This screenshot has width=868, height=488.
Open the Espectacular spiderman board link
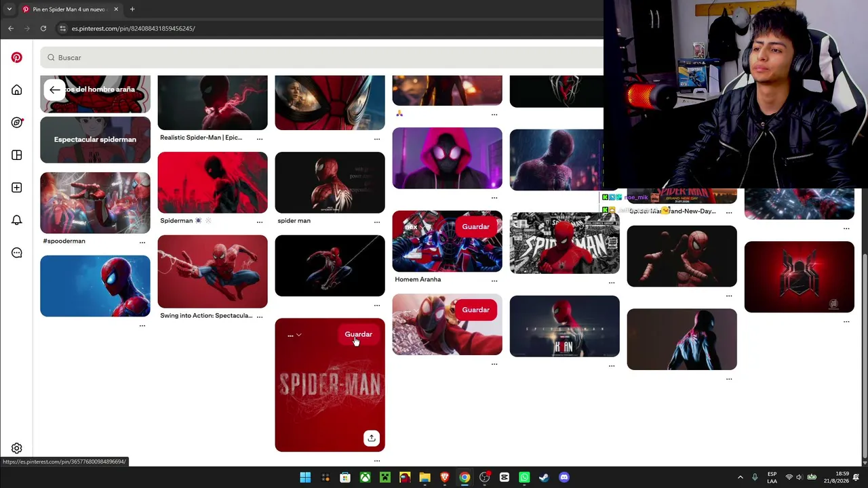(95, 140)
